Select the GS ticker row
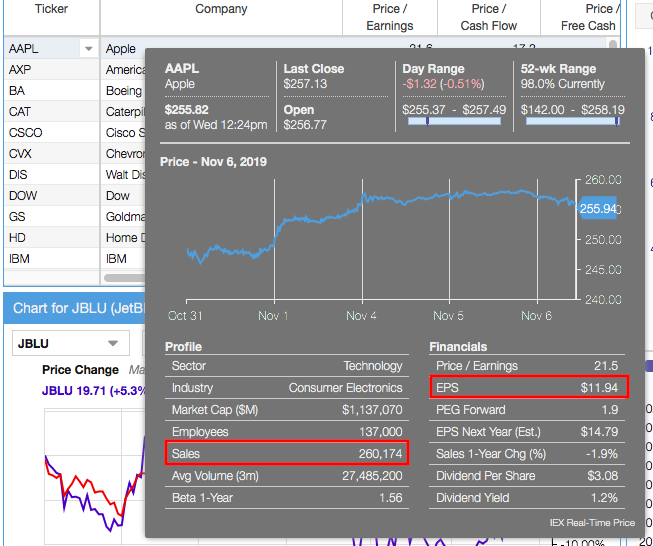Screen dimensions: 653x546 52,217
